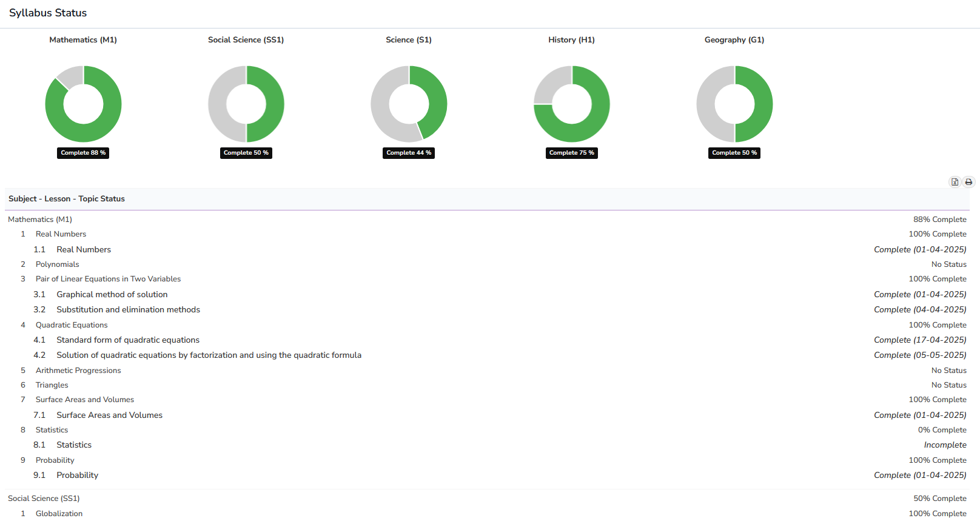Screen dimensions: 980x521
Task: Select the Mathematics (M1) subject row
Action: click(x=40, y=220)
